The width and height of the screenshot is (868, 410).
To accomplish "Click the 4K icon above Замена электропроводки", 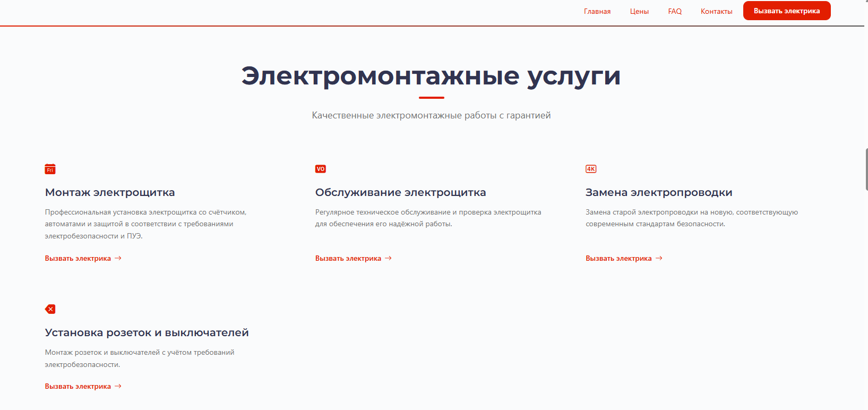I will [x=591, y=169].
